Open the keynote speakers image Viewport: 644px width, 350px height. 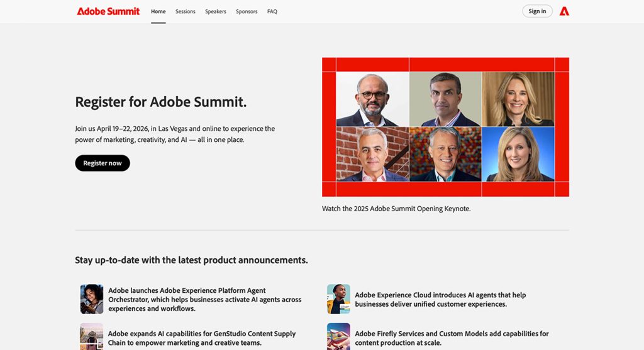click(x=446, y=127)
